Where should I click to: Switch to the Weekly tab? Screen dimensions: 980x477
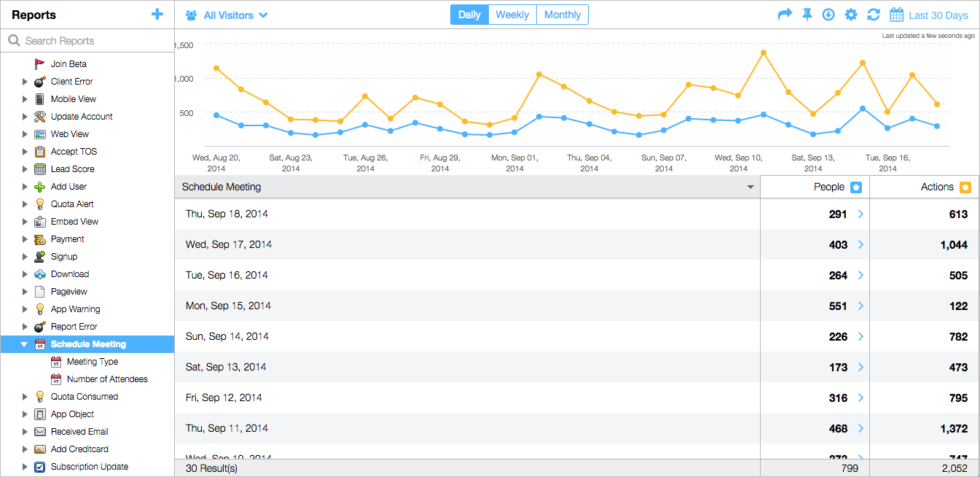coord(512,14)
